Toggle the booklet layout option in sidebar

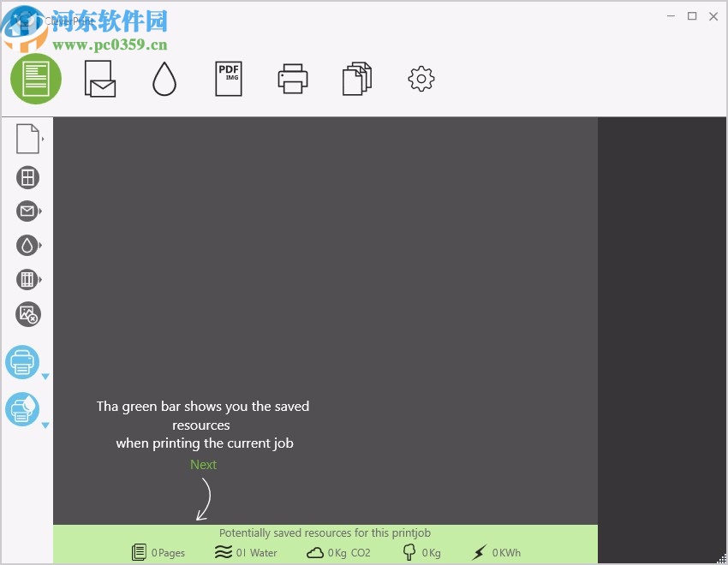point(28,279)
